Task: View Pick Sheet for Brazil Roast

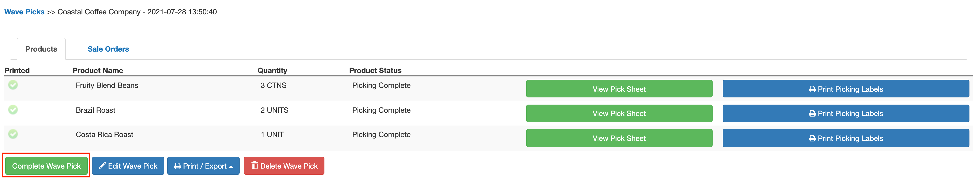Action: (x=619, y=113)
